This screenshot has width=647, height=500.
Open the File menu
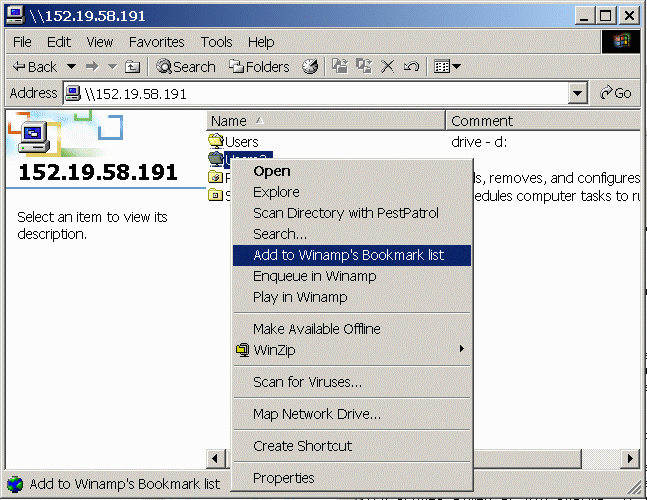tap(22, 42)
